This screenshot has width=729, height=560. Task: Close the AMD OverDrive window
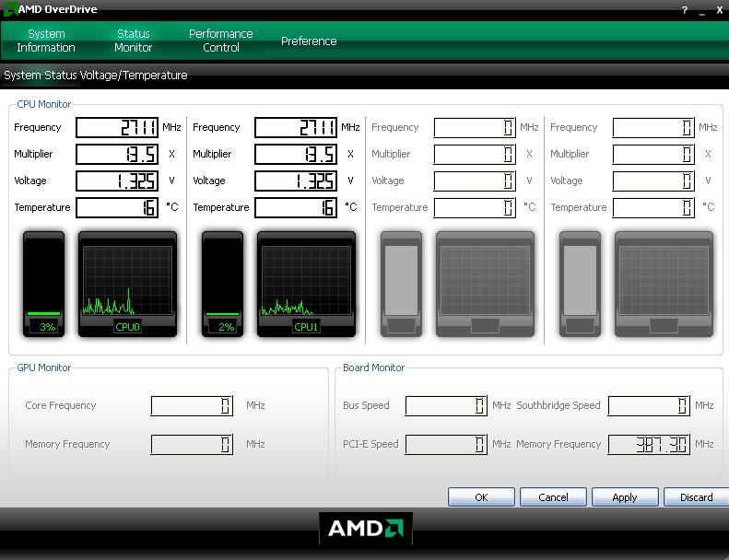pos(719,10)
